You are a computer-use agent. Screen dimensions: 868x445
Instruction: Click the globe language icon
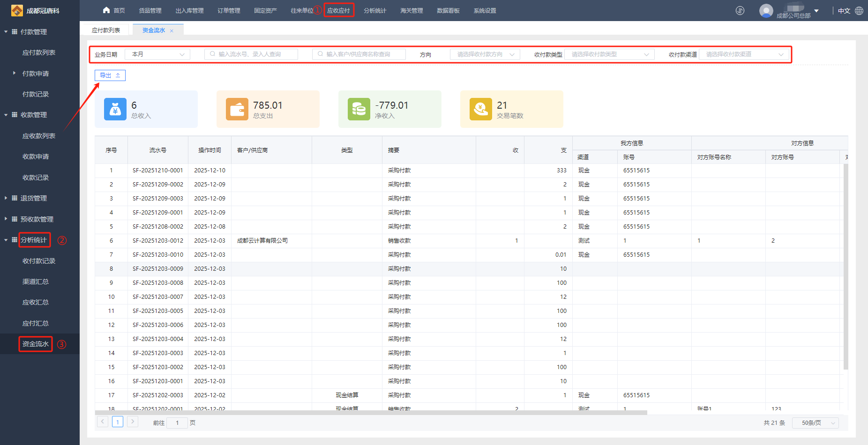click(x=859, y=10)
